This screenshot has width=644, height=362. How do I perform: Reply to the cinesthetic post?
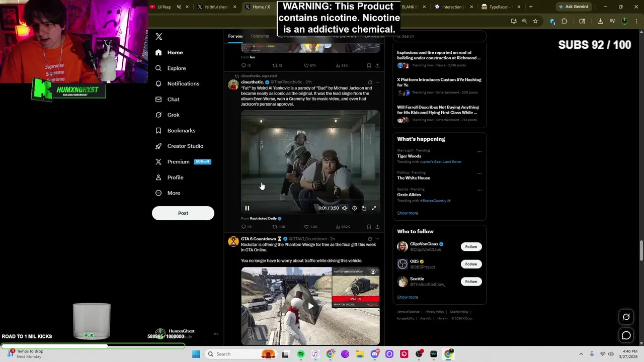(x=246, y=227)
